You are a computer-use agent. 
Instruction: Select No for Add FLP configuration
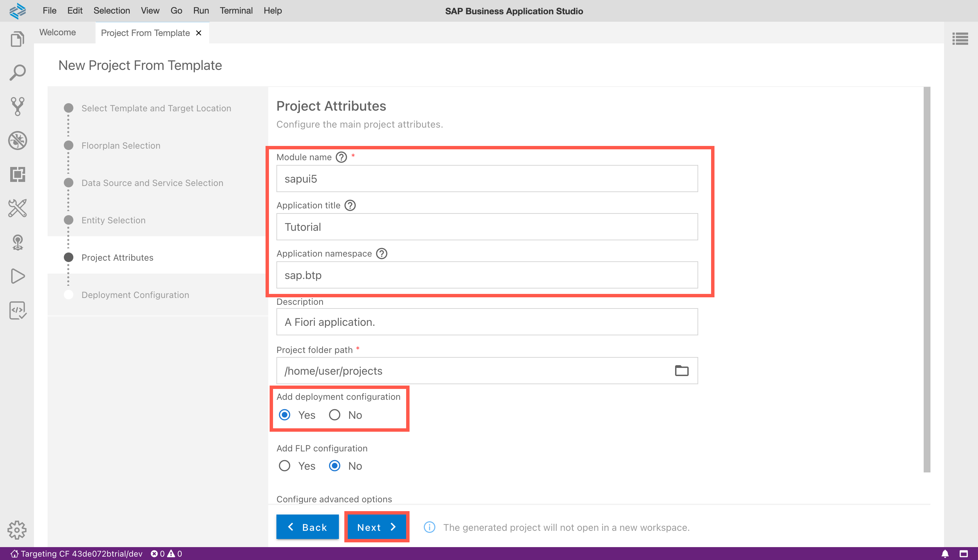pos(334,466)
